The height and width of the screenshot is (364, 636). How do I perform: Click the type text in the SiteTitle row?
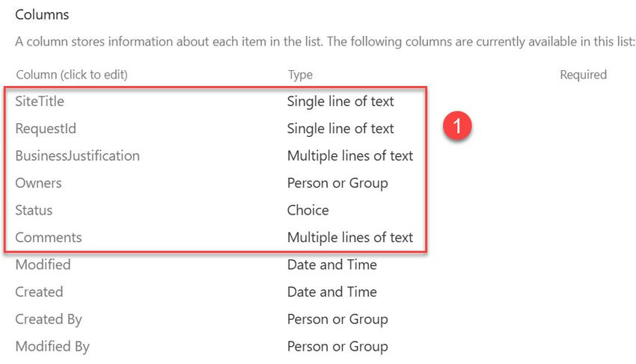(340, 101)
